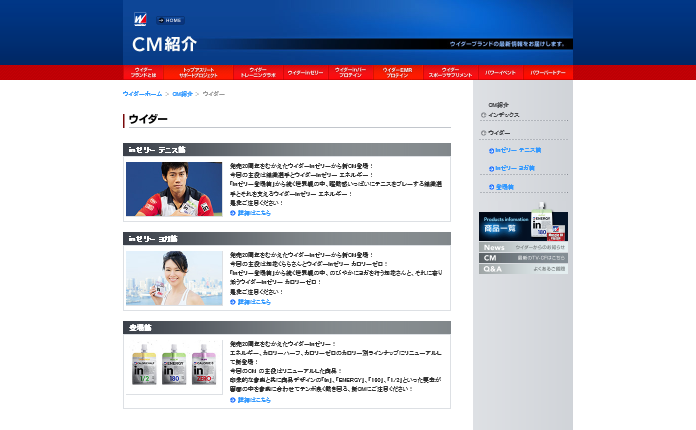Open the CM banner in sidebar

pos(523,258)
